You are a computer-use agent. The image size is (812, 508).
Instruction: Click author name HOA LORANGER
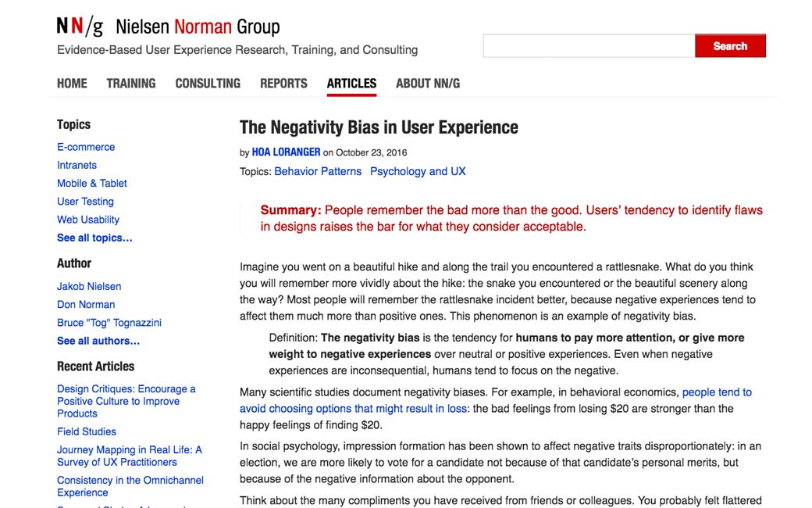[286, 152]
